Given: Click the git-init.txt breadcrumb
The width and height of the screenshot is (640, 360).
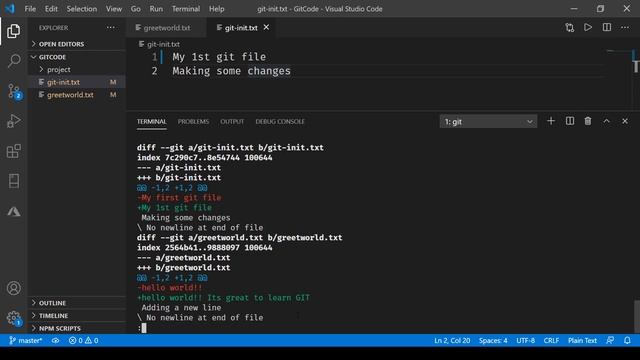Looking at the screenshot, I should coord(159,44).
